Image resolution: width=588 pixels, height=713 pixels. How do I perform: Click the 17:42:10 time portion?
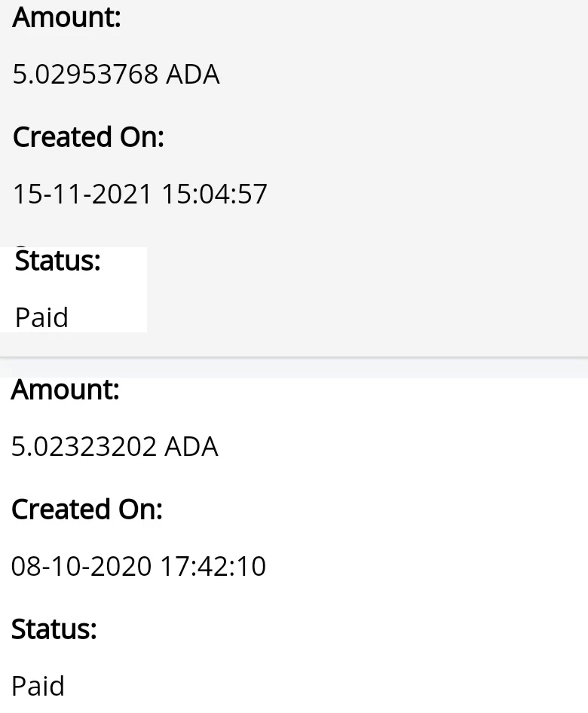click(213, 566)
